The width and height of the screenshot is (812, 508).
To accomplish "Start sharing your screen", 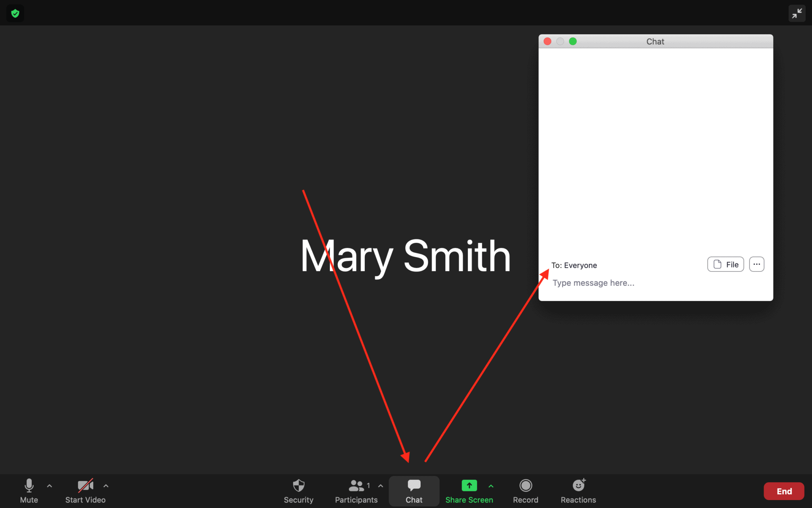I will [469, 491].
